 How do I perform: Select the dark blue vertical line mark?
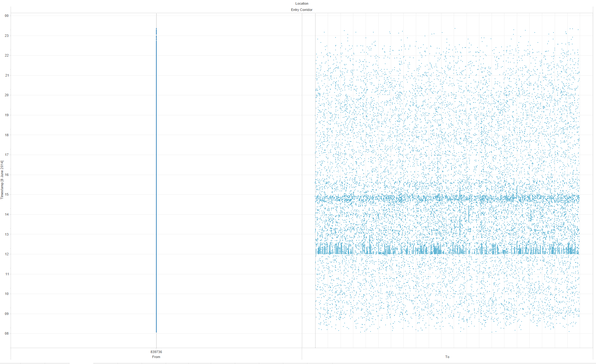tap(156, 187)
